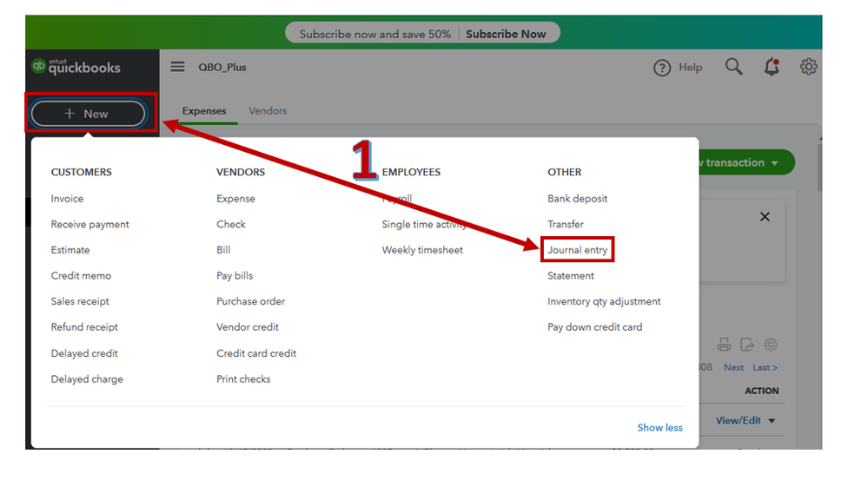Collapse the menu with Show less

(x=659, y=427)
